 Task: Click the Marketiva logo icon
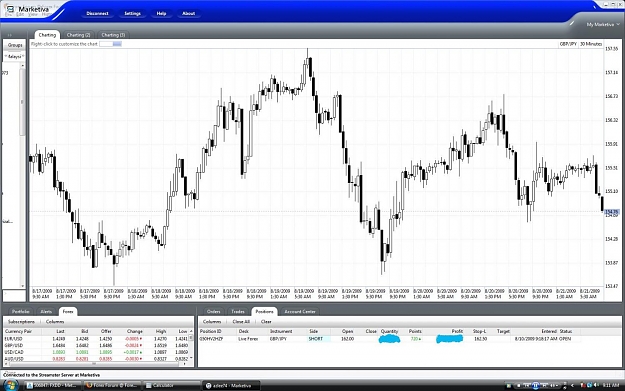pos(9,9)
